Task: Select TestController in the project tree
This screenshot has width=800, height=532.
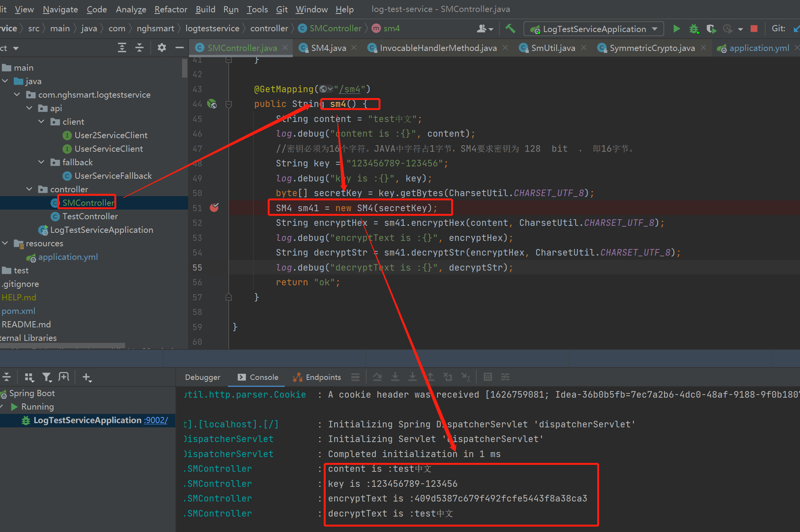Action: pos(90,216)
